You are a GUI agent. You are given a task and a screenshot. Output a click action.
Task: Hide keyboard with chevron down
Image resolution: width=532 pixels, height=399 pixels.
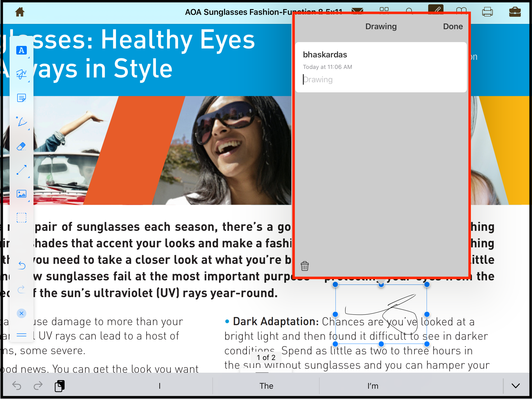point(515,386)
